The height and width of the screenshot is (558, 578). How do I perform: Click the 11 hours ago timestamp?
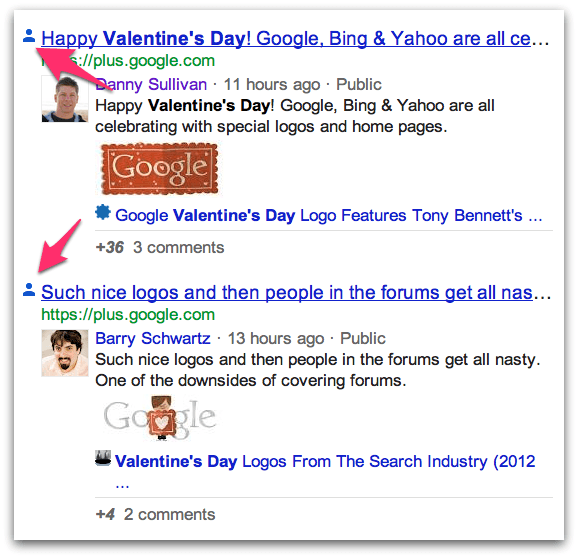[272, 84]
